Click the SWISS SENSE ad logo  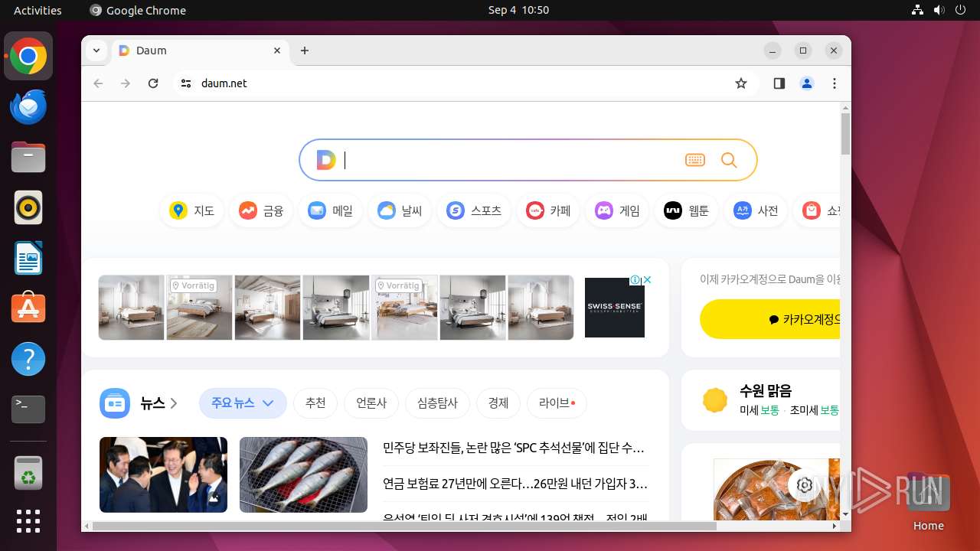(615, 307)
